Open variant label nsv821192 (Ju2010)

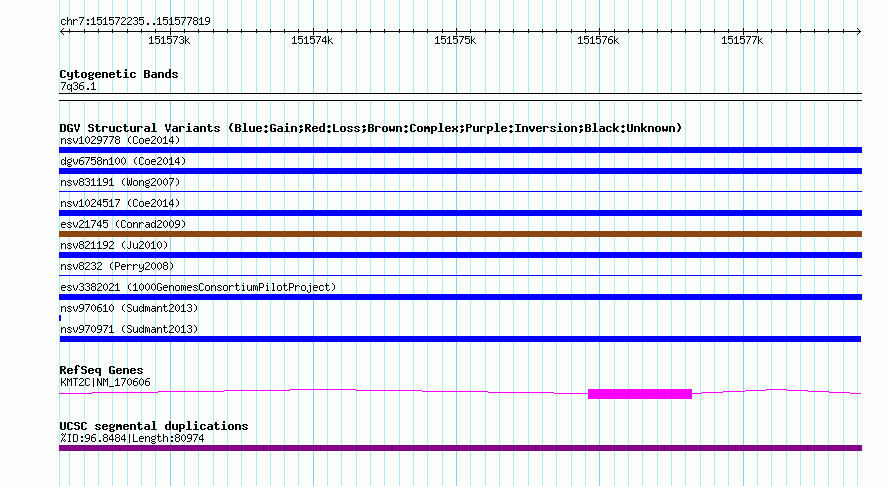[x=114, y=245]
